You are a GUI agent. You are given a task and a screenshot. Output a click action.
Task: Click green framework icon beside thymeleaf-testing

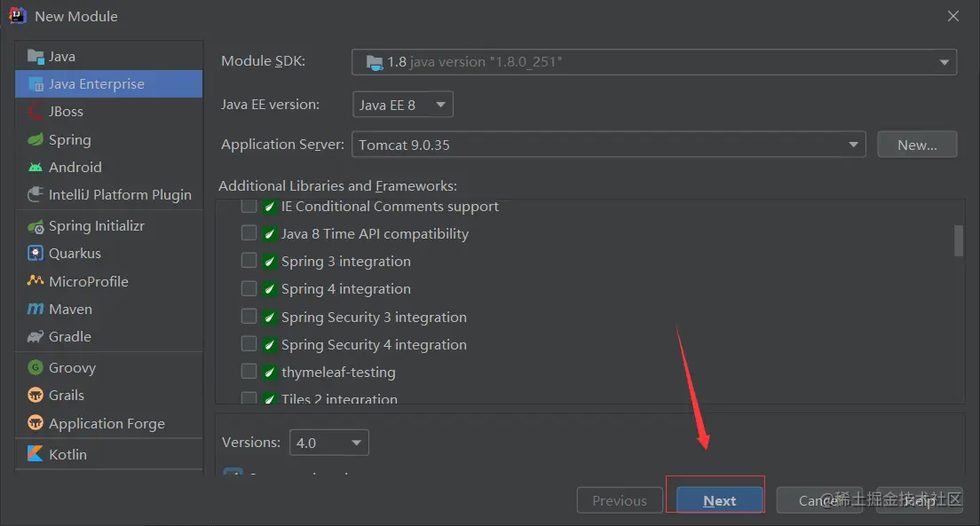(269, 373)
